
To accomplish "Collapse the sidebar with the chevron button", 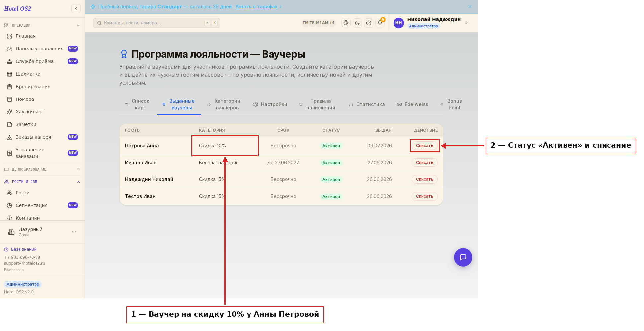I will coord(76,9).
